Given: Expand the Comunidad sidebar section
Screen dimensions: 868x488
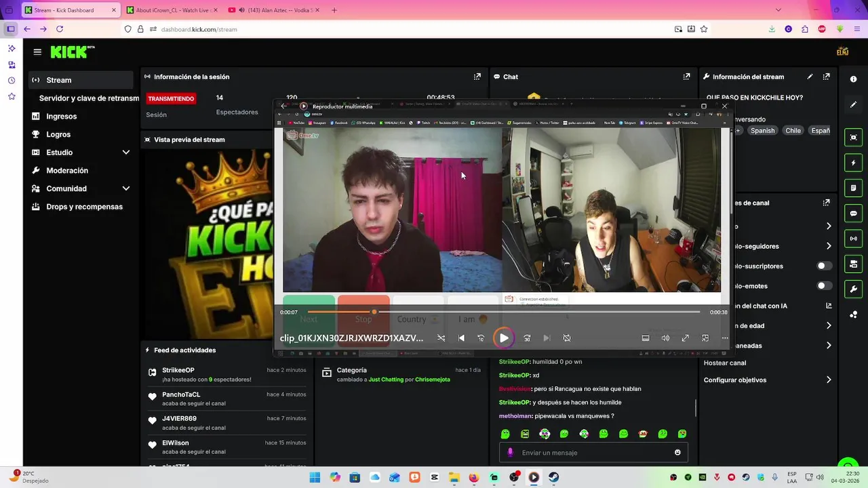Looking at the screenshot, I should (125, 188).
